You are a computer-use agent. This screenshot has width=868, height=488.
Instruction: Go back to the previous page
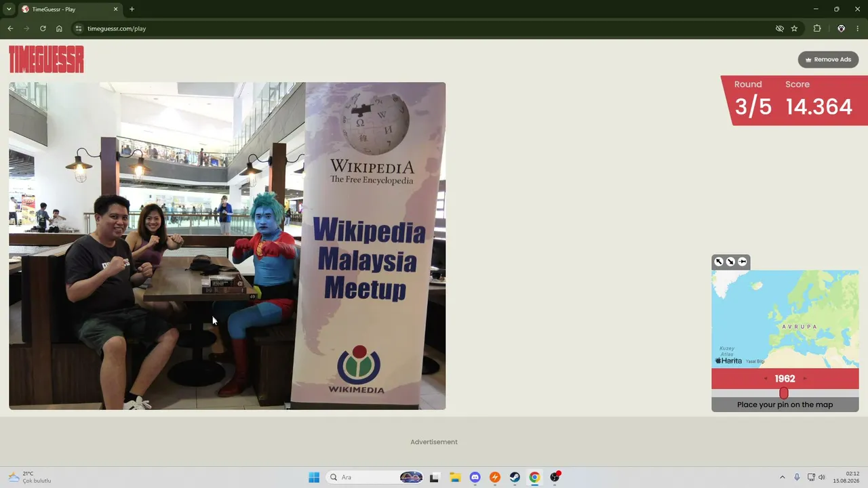point(10,28)
